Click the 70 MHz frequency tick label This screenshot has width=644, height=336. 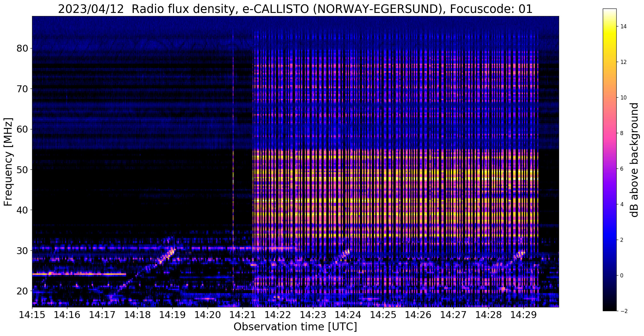(x=22, y=89)
